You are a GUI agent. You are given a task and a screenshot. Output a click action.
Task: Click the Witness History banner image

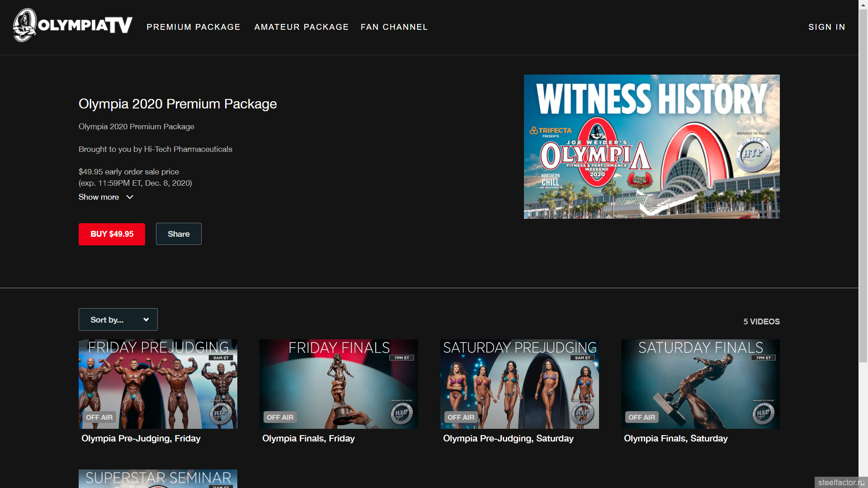click(651, 146)
